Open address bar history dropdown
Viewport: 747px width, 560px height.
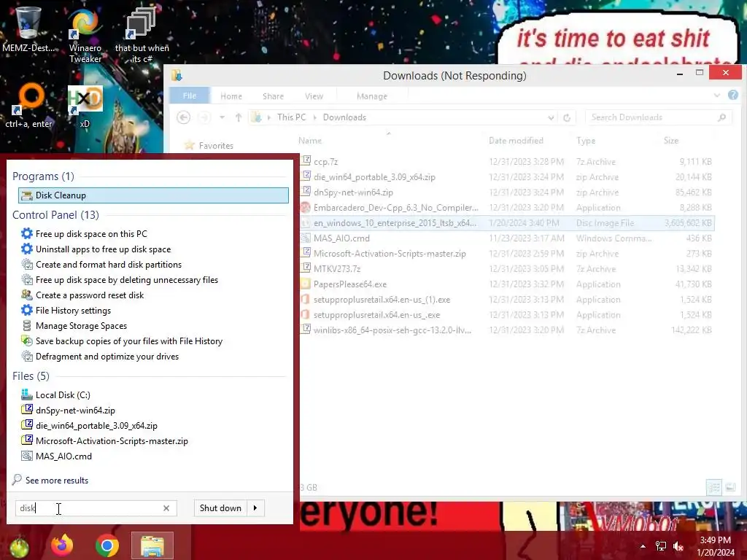coord(551,117)
